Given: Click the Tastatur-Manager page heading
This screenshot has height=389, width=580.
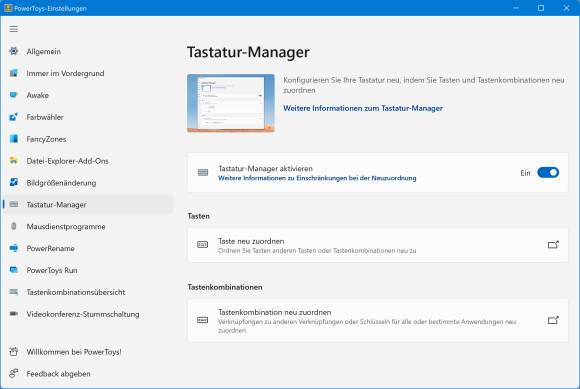Looking at the screenshot, I should pos(248,52).
